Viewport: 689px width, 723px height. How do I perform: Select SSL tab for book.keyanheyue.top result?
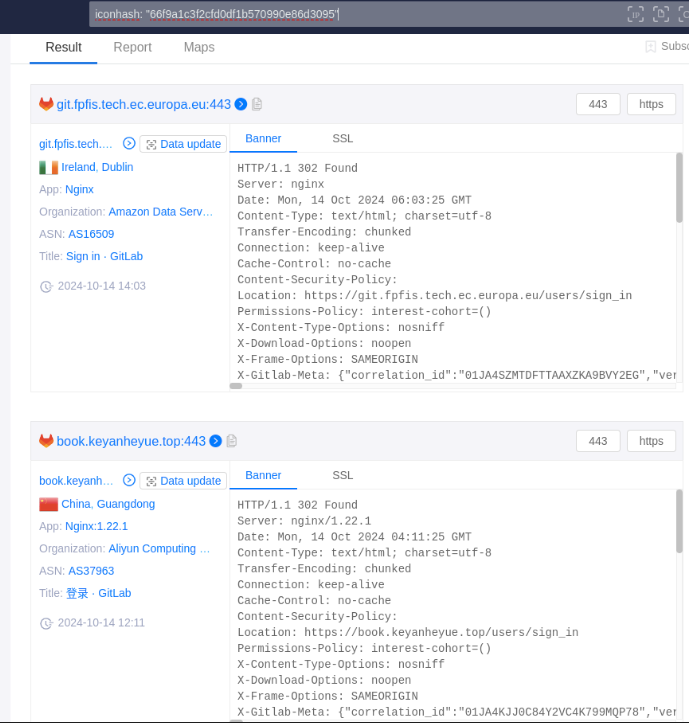pos(343,476)
